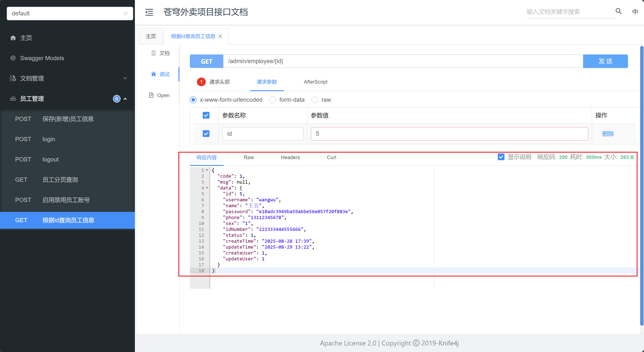This screenshot has height=352, width=644.
Task: Open the AfterScript tab
Action: [x=315, y=82]
